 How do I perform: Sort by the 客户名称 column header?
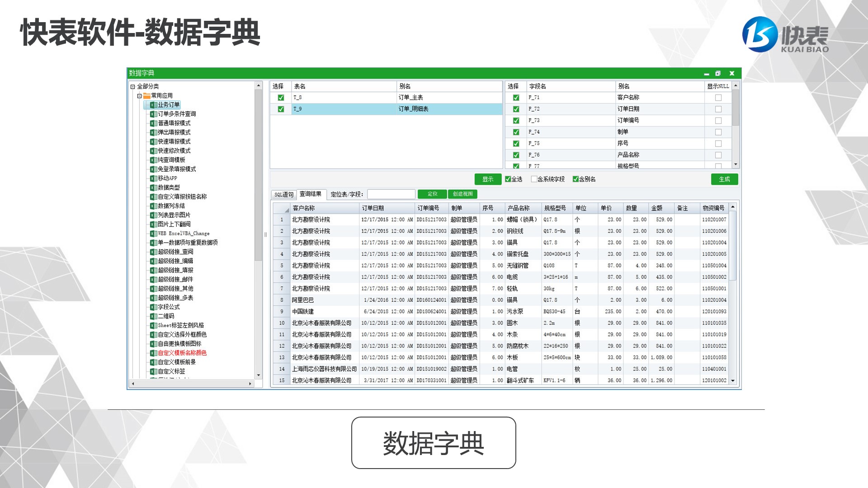pyautogui.click(x=325, y=208)
